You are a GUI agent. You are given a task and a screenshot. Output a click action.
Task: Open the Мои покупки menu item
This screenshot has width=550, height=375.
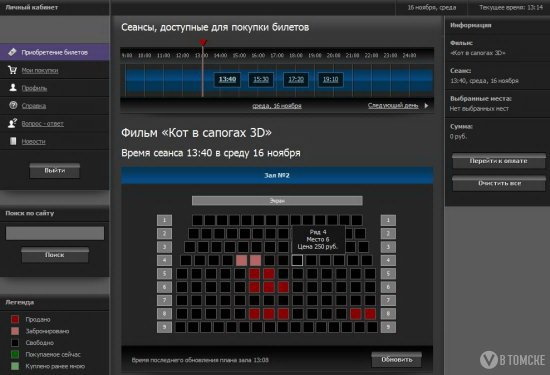(40, 70)
